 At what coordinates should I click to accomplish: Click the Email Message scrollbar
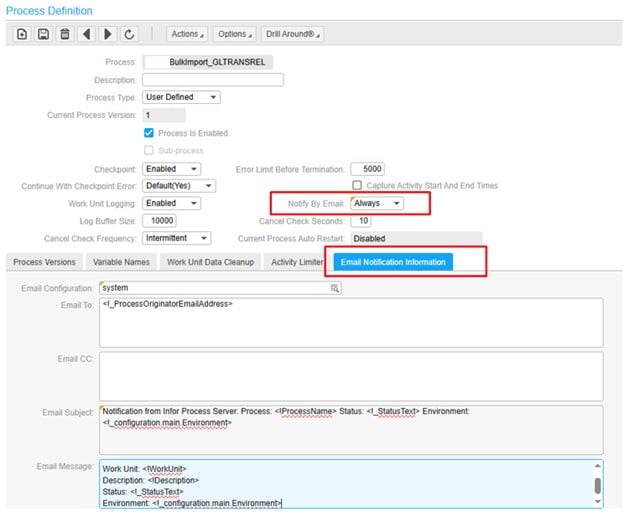(597, 485)
